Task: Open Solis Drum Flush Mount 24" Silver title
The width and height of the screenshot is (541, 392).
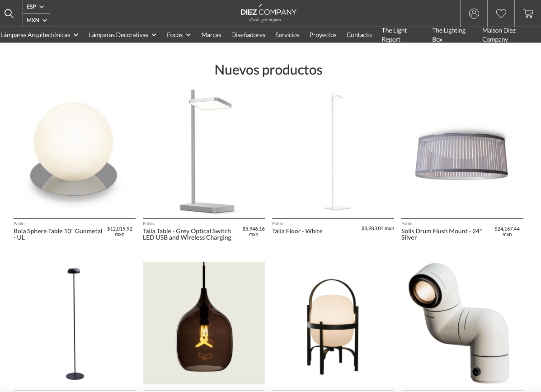Action: pyautogui.click(x=442, y=234)
